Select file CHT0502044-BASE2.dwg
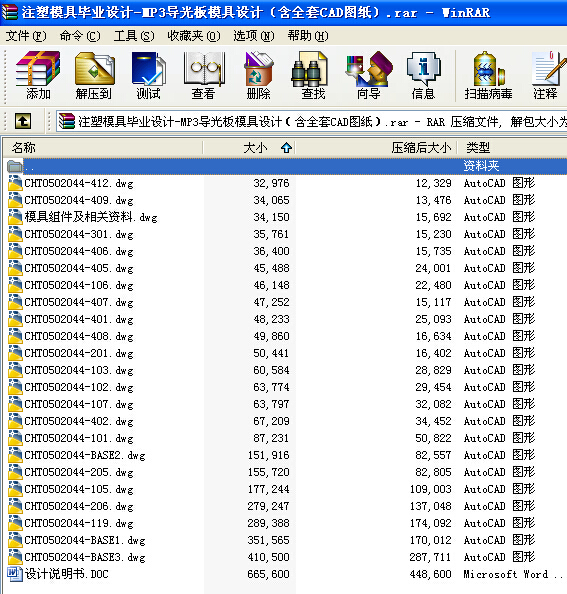Image resolution: width=567 pixels, height=594 pixels. coord(85,455)
